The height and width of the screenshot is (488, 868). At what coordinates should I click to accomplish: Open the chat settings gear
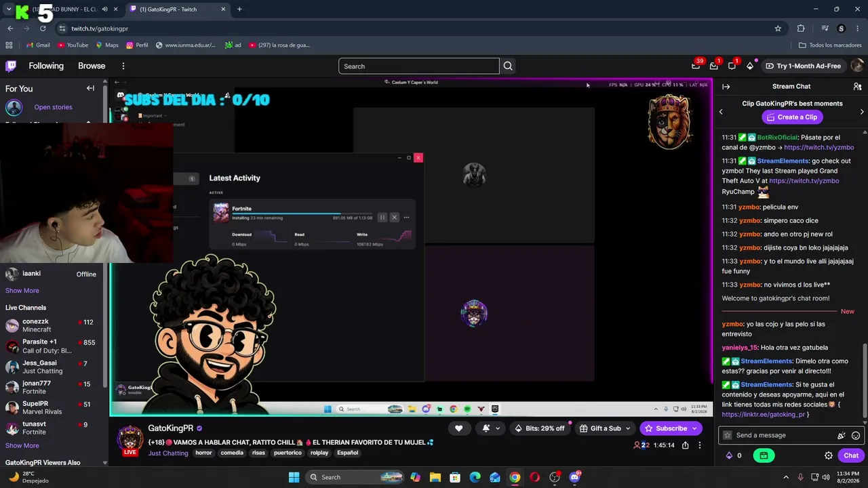[828, 455]
